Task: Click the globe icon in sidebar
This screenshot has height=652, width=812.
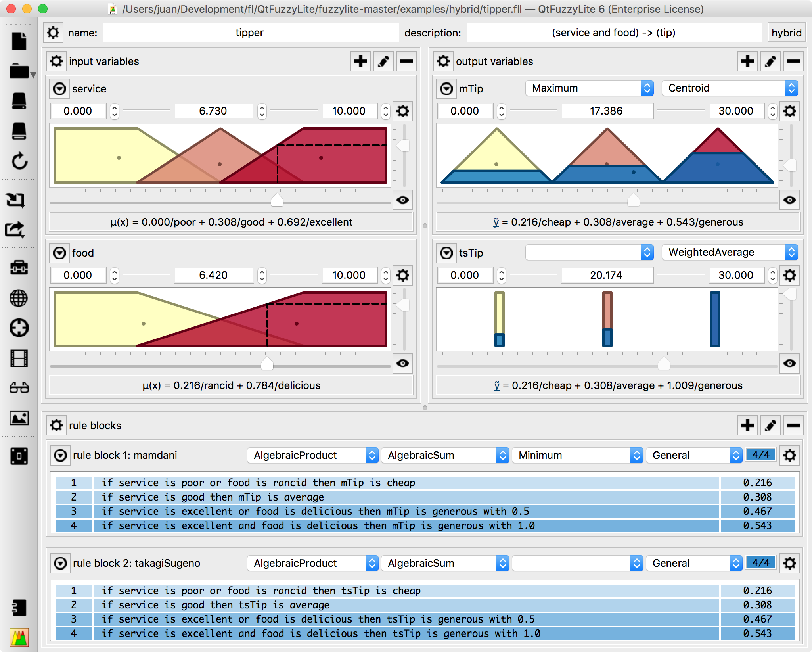Action: [x=19, y=298]
